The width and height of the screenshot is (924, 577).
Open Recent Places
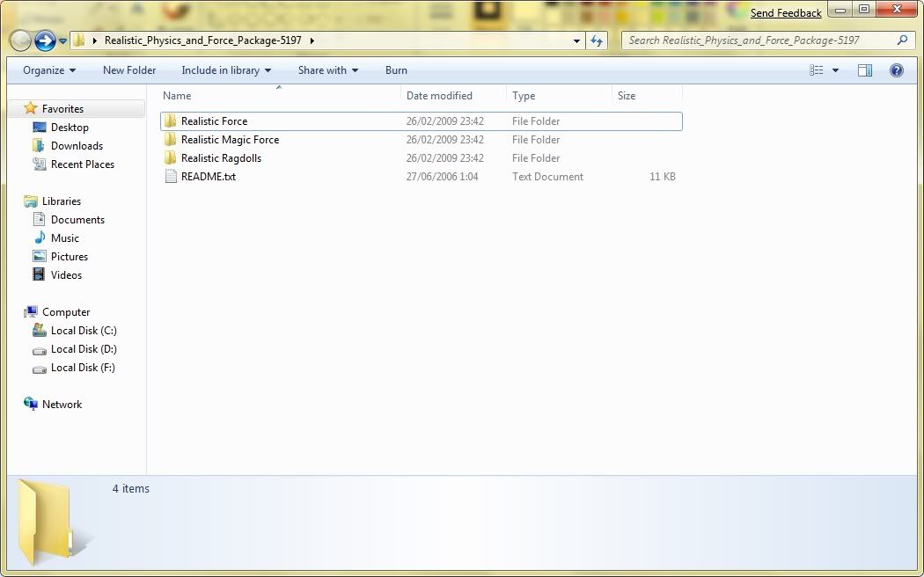click(x=83, y=164)
